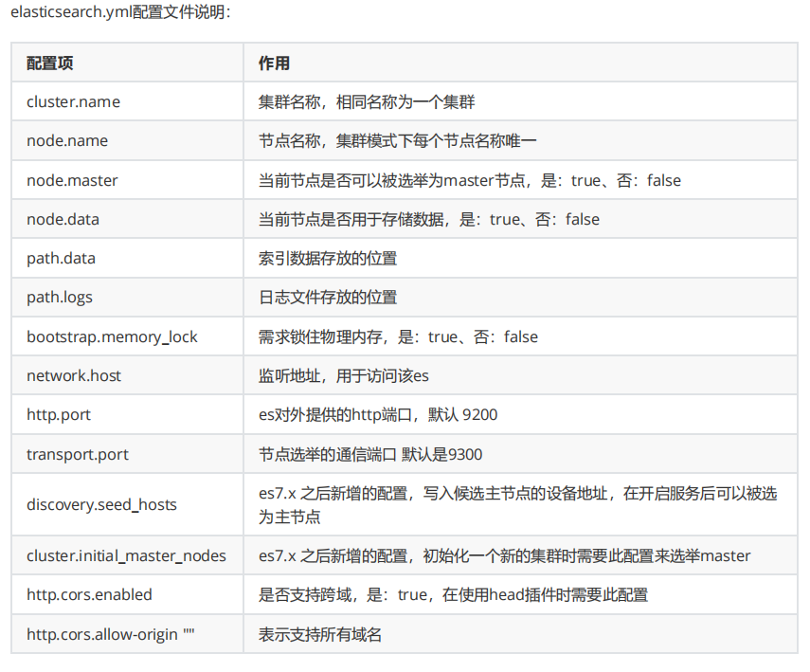Select the "node.name" cell

127,140
